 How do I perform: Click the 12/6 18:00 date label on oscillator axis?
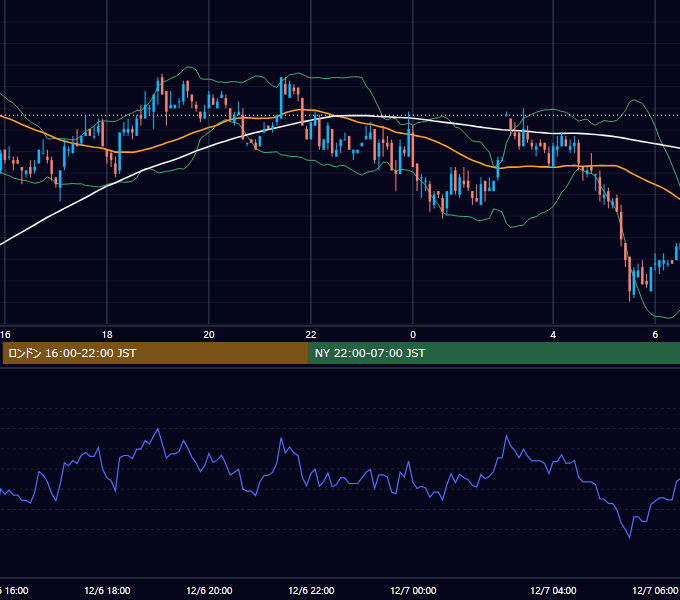click(x=107, y=590)
